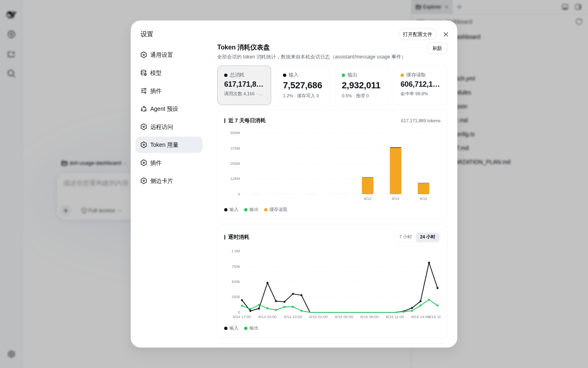Click the Token 消耗仪表盘 title
Image resolution: width=588 pixels, height=368 pixels.
point(243,47)
